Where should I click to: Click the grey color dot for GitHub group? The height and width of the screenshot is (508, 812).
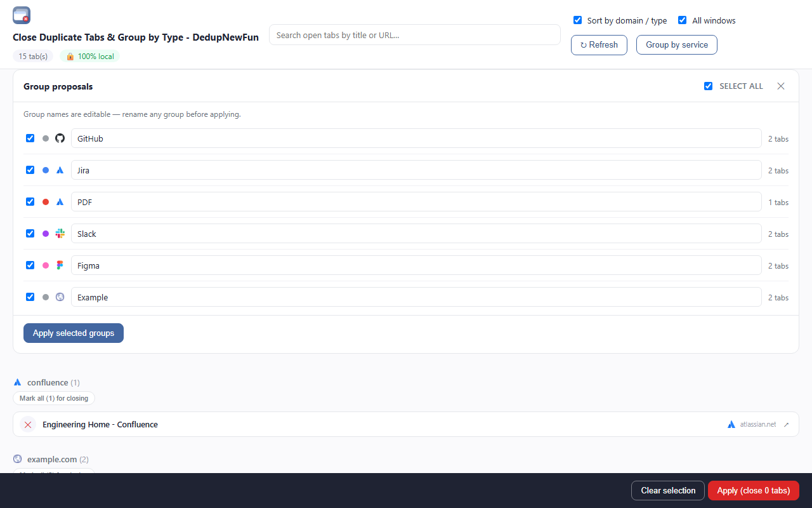pyautogui.click(x=46, y=138)
